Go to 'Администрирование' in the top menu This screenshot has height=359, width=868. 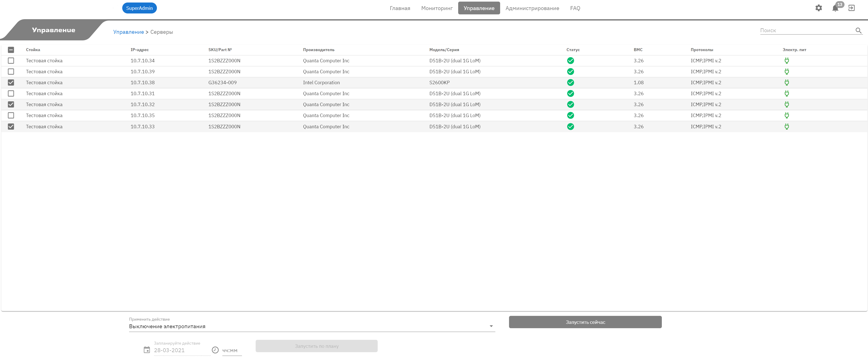click(532, 8)
